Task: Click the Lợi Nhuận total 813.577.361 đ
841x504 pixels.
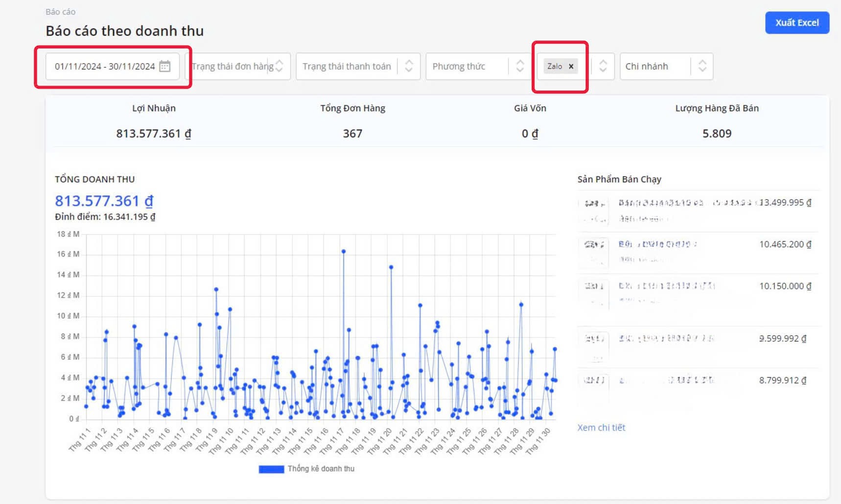Action: coord(153,134)
